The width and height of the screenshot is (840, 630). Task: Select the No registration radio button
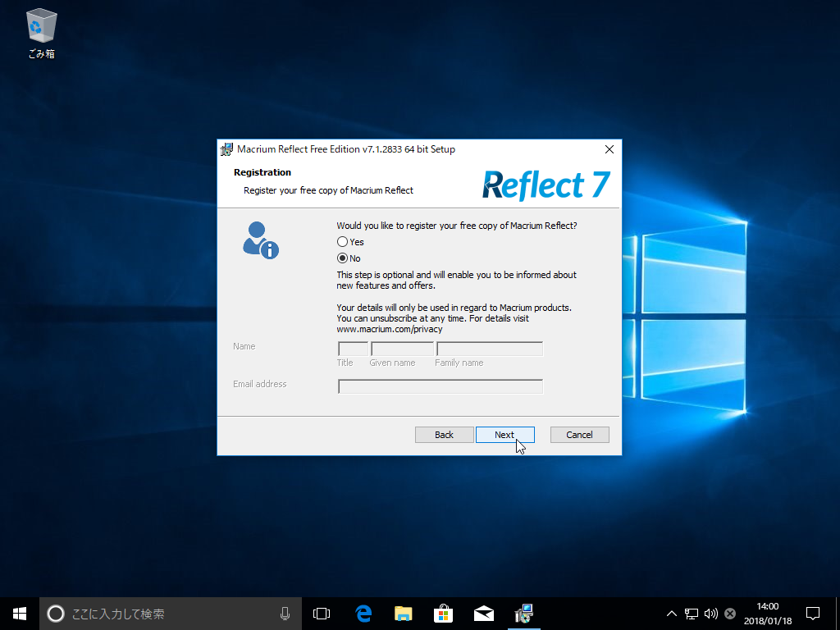point(342,258)
